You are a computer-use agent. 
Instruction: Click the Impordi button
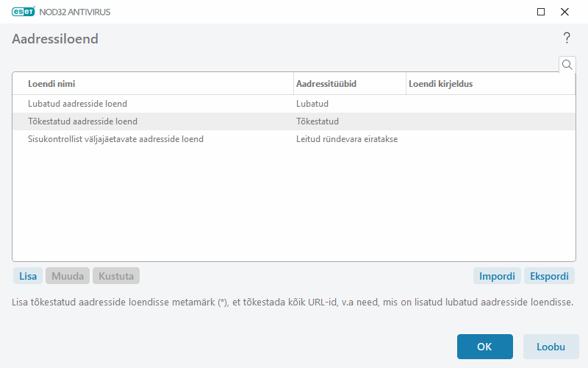(x=497, y=276)
